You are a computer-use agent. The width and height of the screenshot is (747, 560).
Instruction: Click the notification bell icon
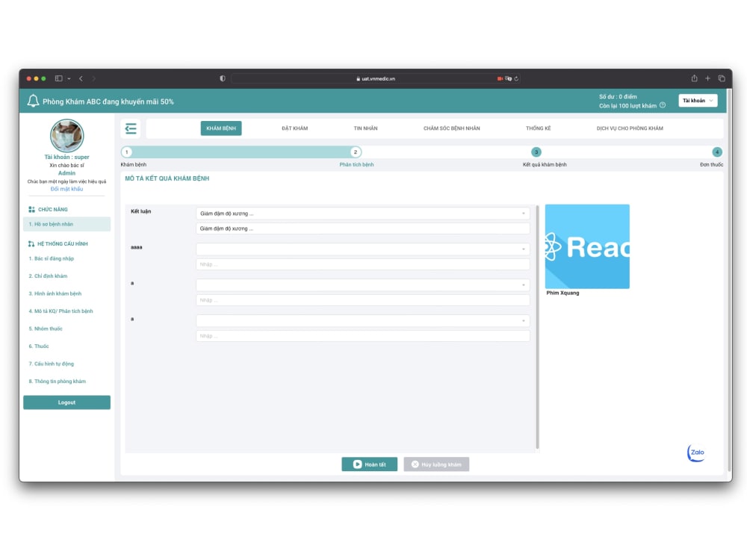click(x=33, y=101)
